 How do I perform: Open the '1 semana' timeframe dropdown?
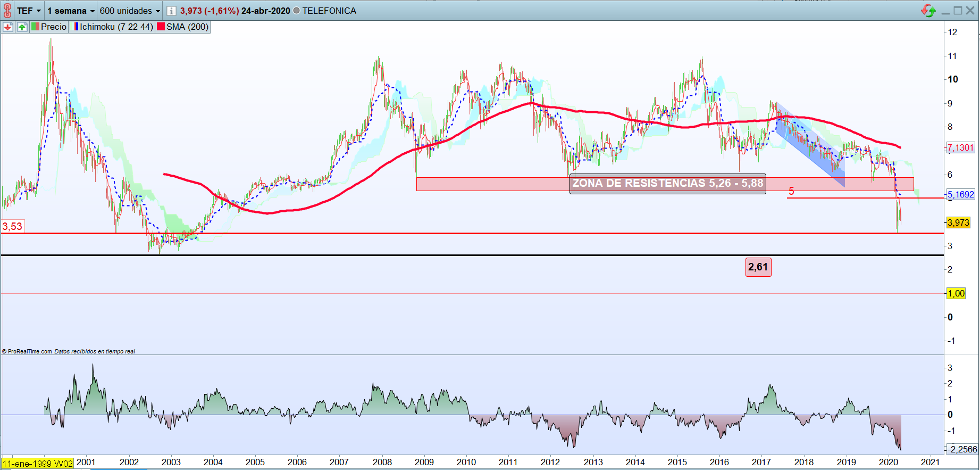[71, 11]
